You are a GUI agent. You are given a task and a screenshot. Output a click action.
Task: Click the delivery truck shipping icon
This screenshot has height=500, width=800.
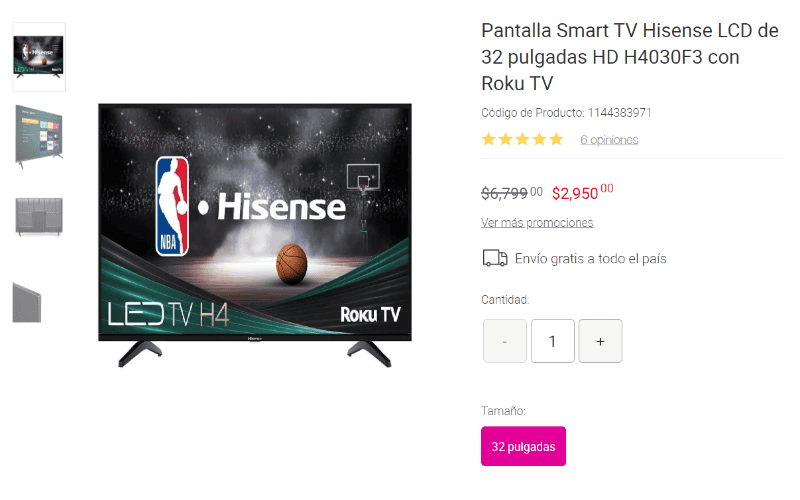tap(495, 258)
